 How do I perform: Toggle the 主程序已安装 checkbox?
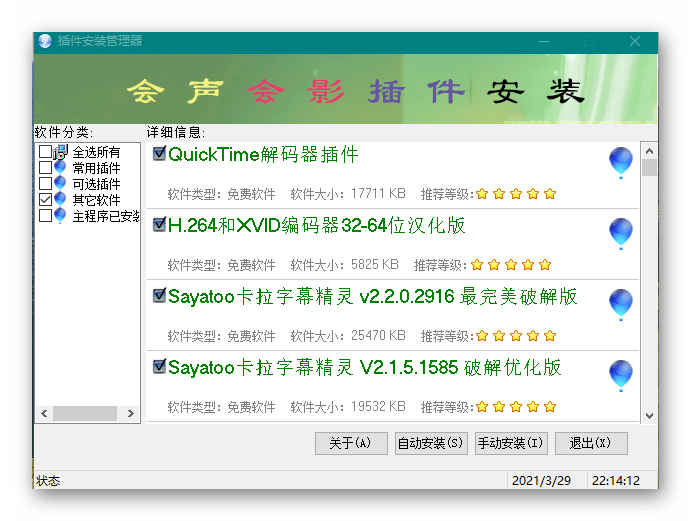pyautogui.click(x=45, y=215)
